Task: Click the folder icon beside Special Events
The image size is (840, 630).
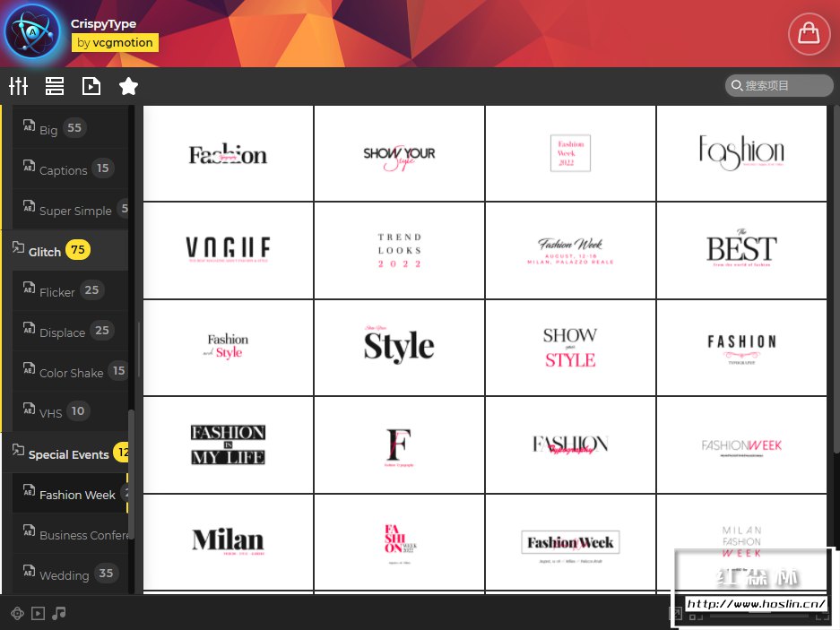Action: [18, 450]
